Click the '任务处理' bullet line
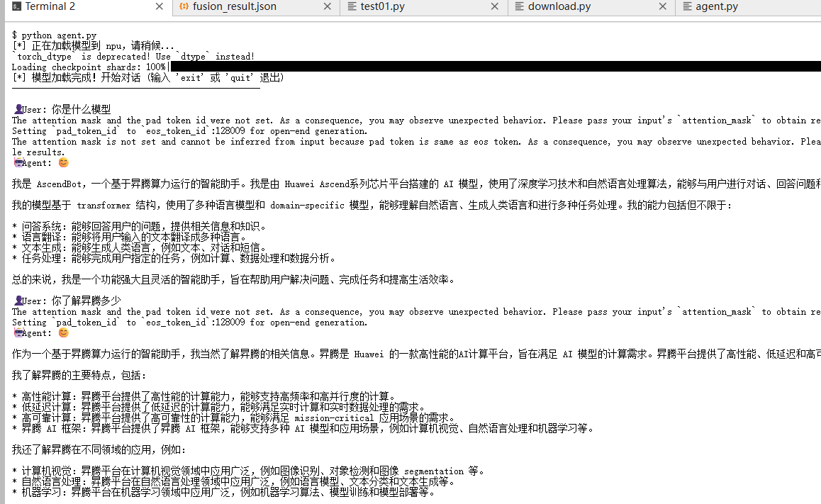Screen dimensions: 821x504 click(x=174, y=259)
